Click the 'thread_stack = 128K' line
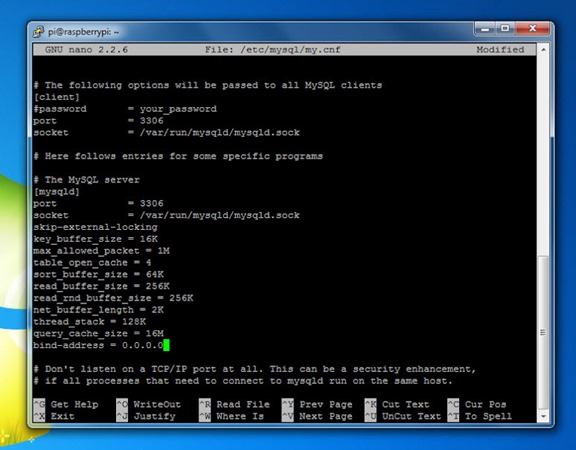Image resolution: width=576 pixels, height=450 pixels. click(89, 322)
